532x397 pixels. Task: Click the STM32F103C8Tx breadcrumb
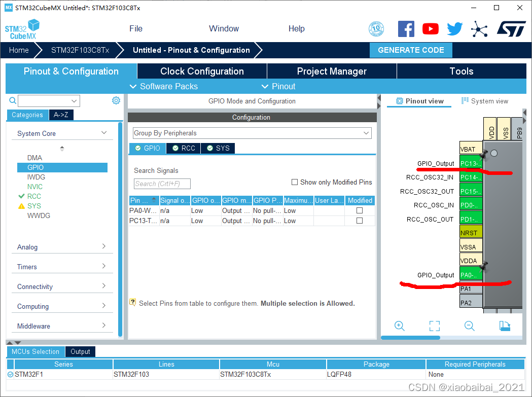[80, 50]
